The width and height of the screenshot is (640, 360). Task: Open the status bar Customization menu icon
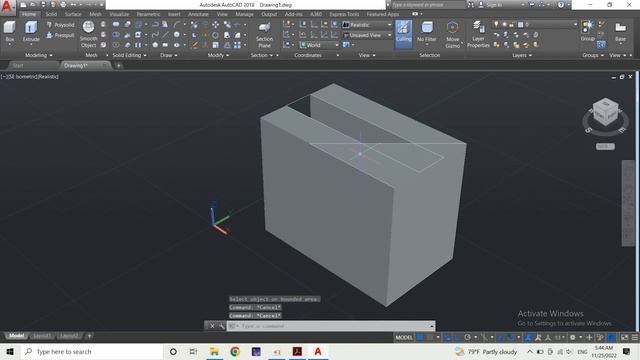pyautogui.click(x=635, y=338)
